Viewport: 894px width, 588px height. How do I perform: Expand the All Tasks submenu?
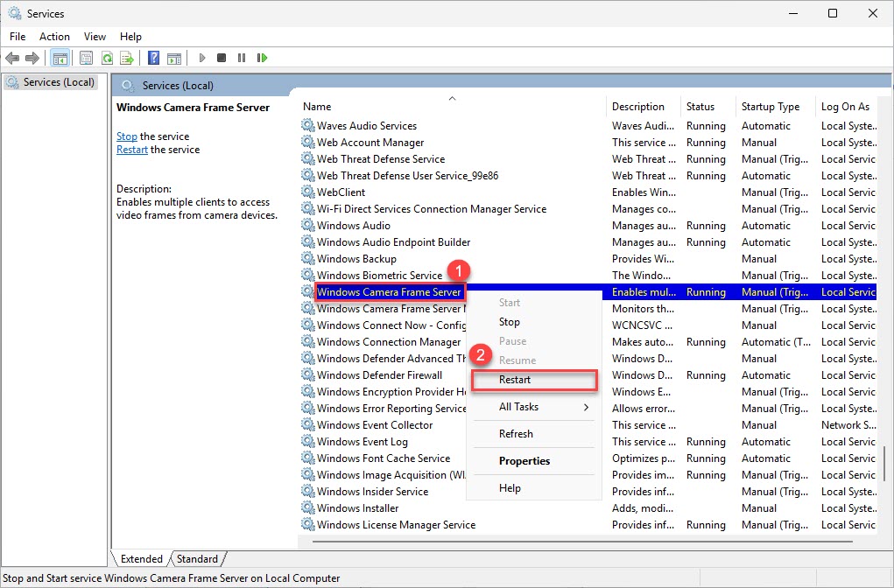point(519,406)
